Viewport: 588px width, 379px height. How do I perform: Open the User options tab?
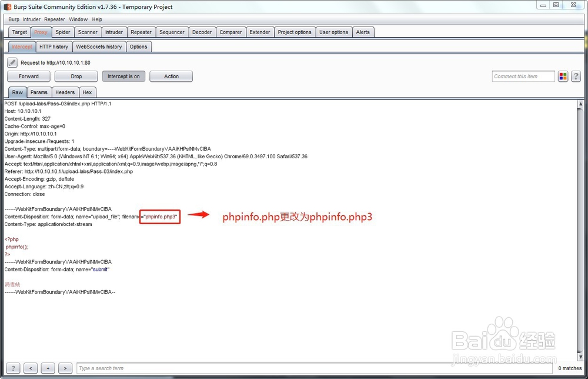(333, 32)
